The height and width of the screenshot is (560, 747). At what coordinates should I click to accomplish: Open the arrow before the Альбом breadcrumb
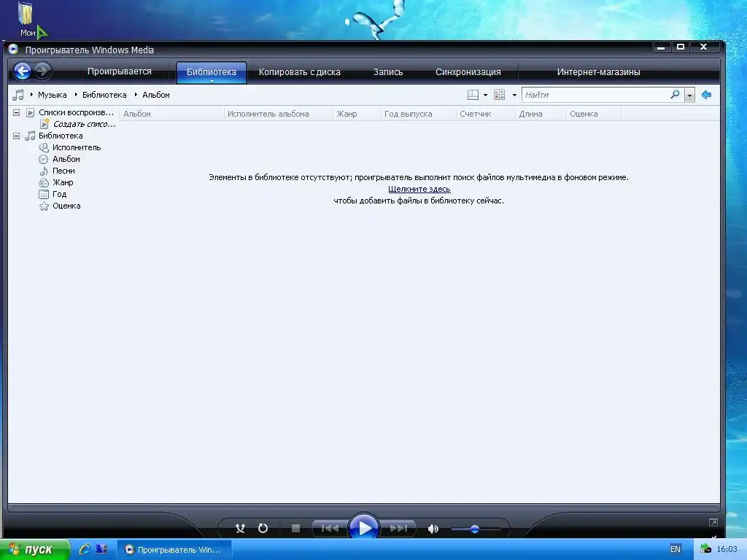[136, 95]
